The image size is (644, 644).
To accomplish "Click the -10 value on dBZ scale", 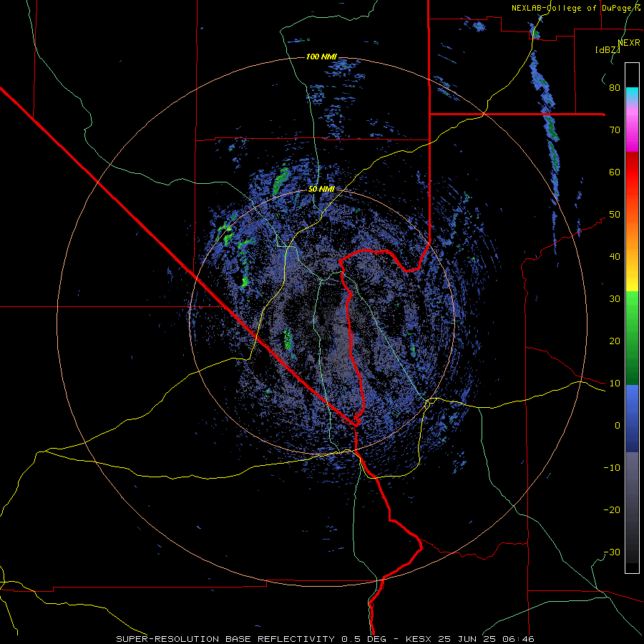I will [x=612, y=468].
